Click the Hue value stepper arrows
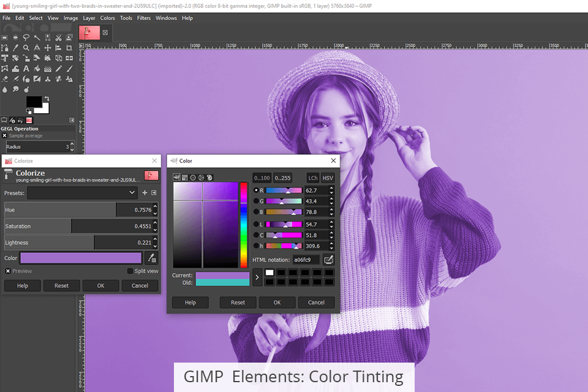The width and height of the screenshot is (588, 392). tap(155, 209)
